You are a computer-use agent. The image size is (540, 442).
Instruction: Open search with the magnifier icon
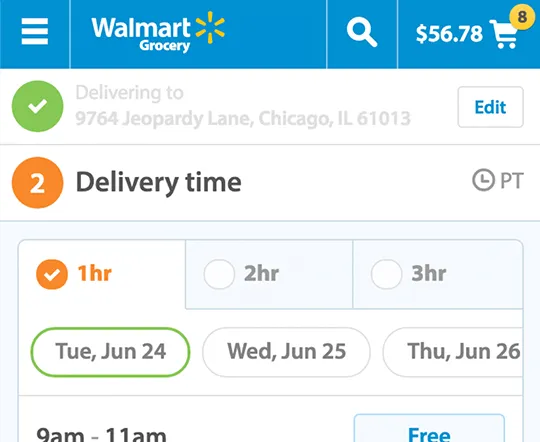362,32
